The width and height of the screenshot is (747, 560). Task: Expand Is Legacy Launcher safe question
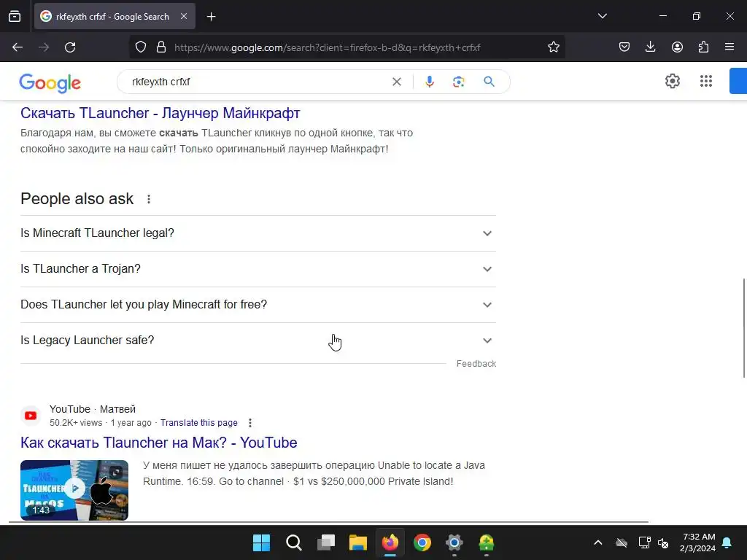click(x=258, y=341)
